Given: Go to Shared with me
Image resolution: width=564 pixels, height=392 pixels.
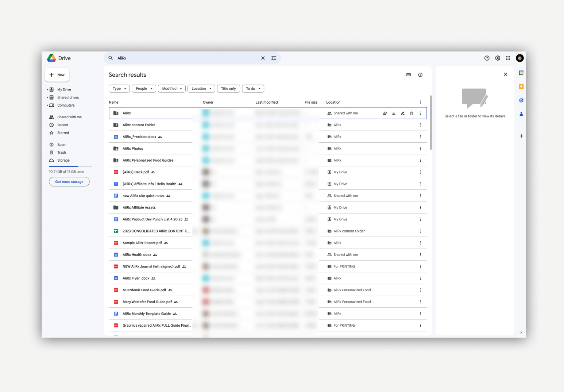Looking at the screenshot, I should [69, 117].
